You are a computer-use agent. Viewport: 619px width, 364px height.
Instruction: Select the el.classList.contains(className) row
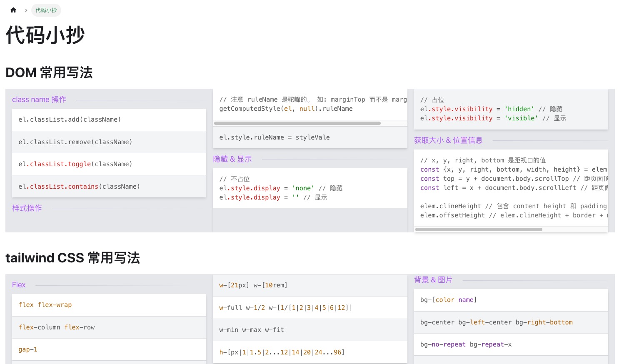point(109,187)
